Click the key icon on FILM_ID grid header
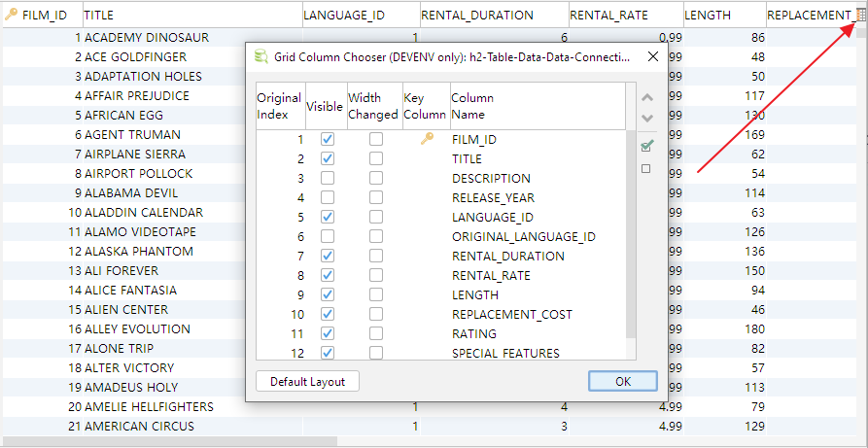Viewport: 868px width, 448px height. (x=12, y=15)
